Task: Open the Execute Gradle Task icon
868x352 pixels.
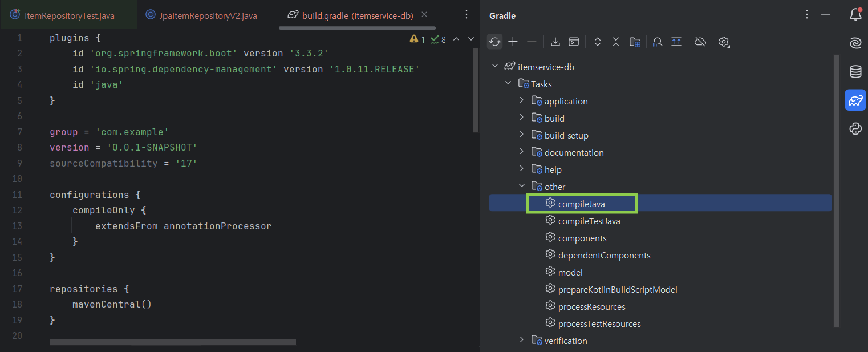Action: 574,42
